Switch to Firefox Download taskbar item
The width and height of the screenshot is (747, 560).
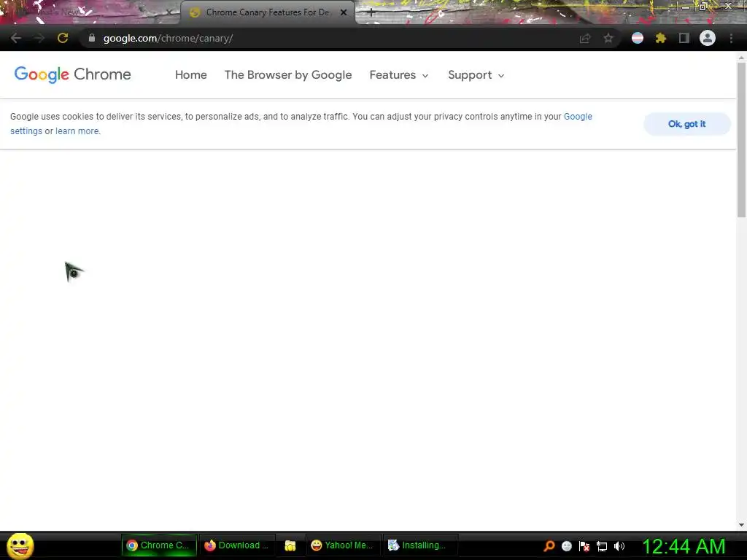237,545
